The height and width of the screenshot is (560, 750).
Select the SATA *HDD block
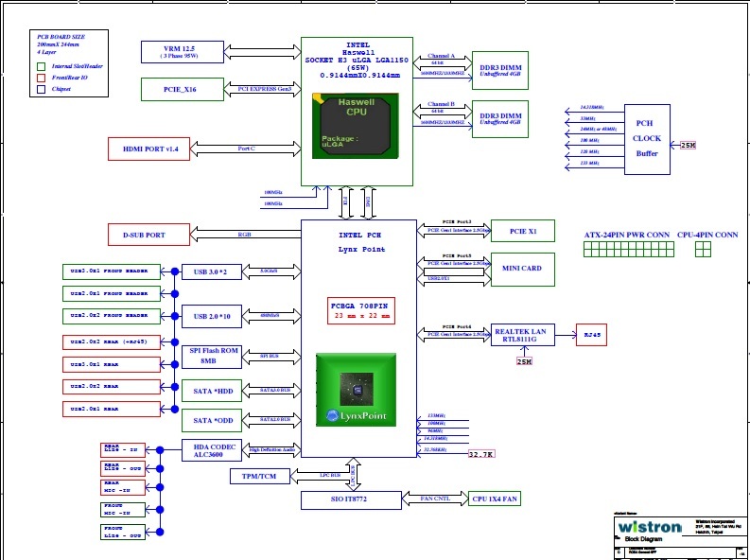coord(212,392)
